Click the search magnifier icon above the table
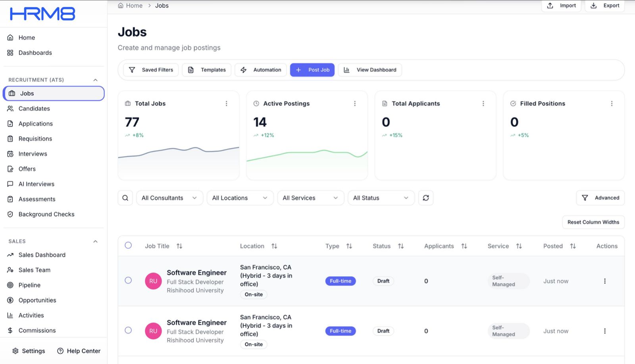This screenshot has width=635, height=364. click(x=125, y=198)
